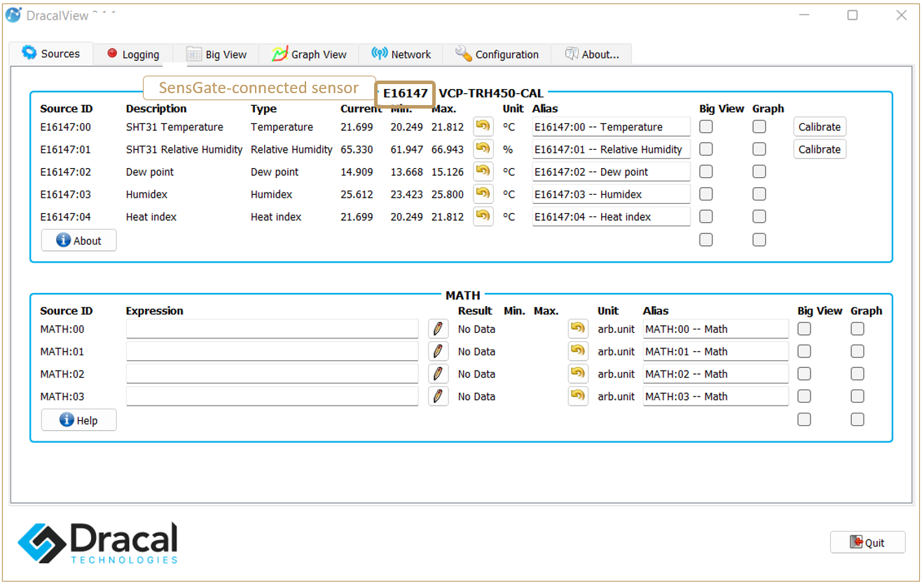
Task: Reset min/max for MATH:01 row
Action: point(578,352)
